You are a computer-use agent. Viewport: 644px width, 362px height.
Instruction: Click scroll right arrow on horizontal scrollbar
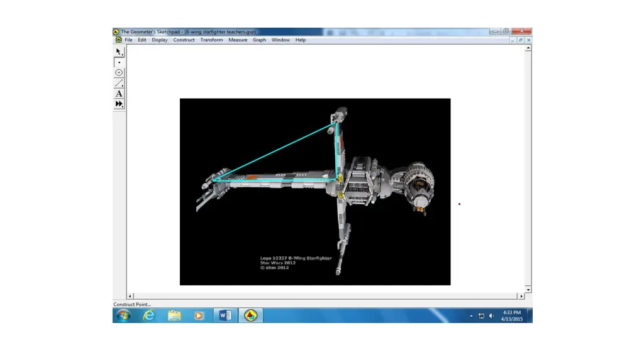click(521, 296)
